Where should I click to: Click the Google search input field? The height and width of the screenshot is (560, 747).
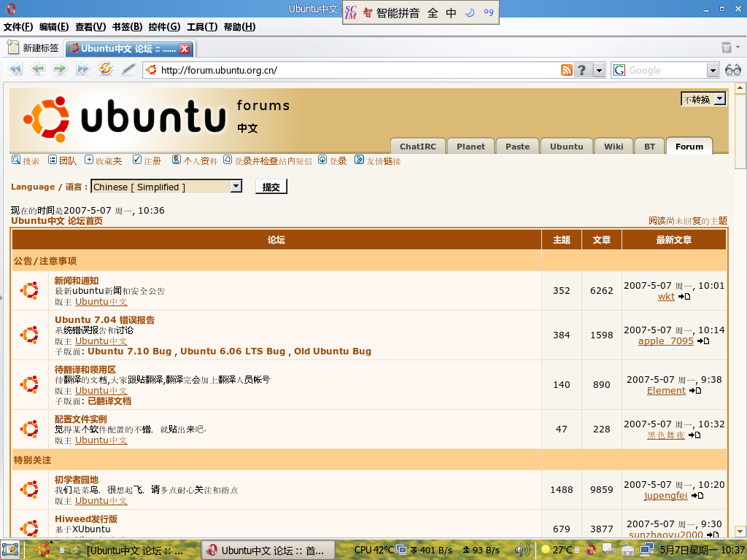click(667, 71)
